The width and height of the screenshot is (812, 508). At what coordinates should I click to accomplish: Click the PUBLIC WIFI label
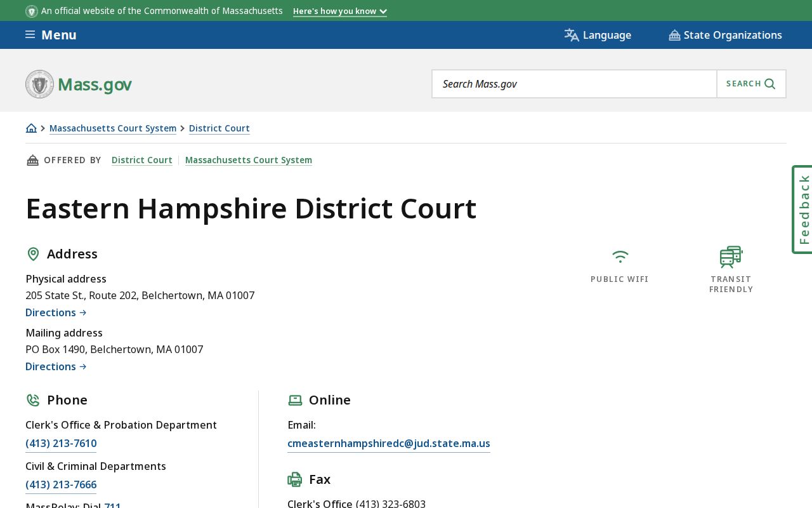point(620,279)
